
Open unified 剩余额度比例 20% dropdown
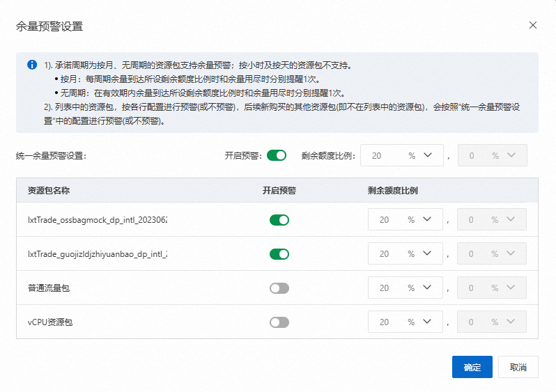pyautogui.click(x=402, y=155)
